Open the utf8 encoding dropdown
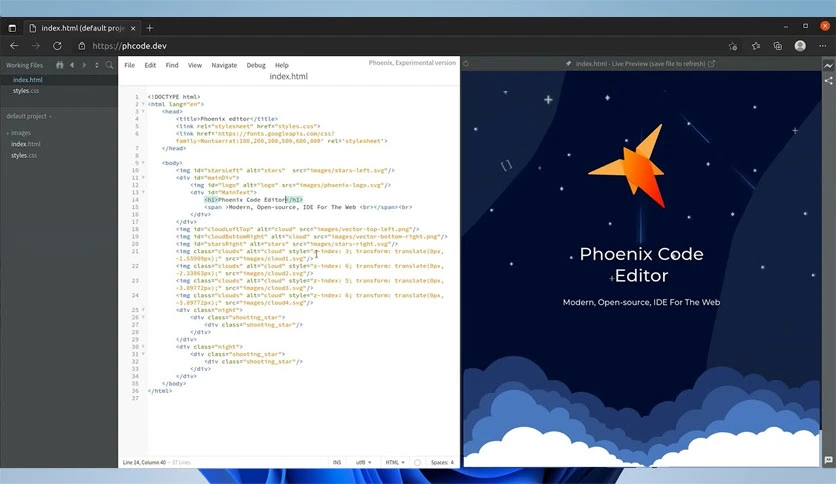The image size is (836, 484). click(x=363, y=462)
